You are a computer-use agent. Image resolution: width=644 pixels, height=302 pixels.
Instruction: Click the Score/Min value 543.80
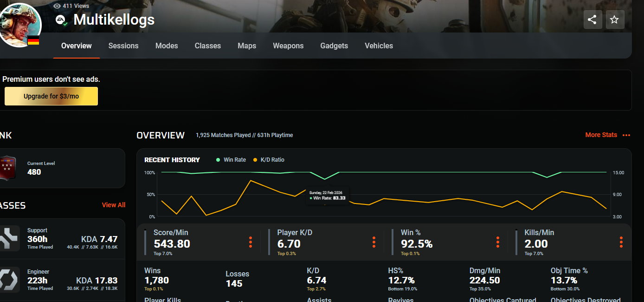(x=172, y=243)
